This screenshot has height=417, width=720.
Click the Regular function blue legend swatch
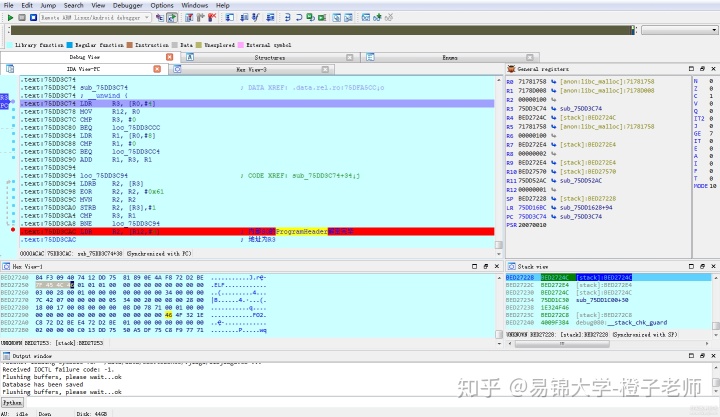69,45
